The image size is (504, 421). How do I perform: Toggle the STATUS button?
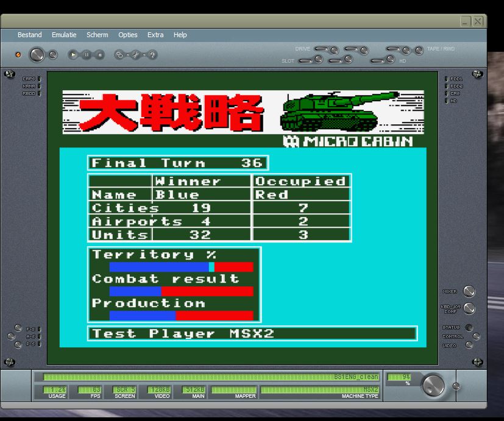(x=469, y=328)
